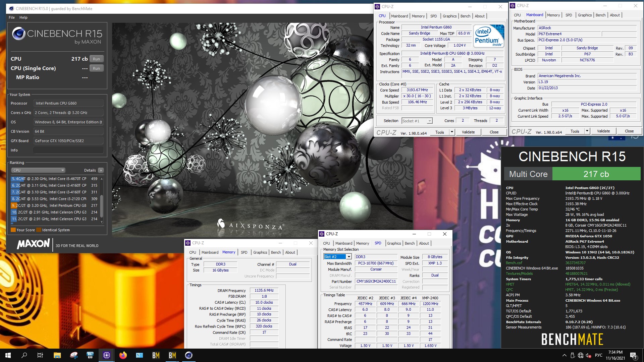Select Memory tab in CPU-Z SPD window
This screenshot has height=362, width=644.
(362, 243)
